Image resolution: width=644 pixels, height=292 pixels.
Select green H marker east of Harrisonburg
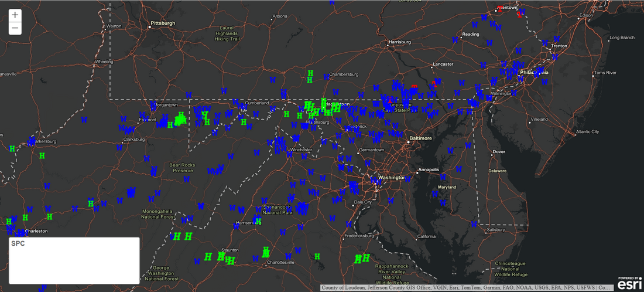(258, 221)
